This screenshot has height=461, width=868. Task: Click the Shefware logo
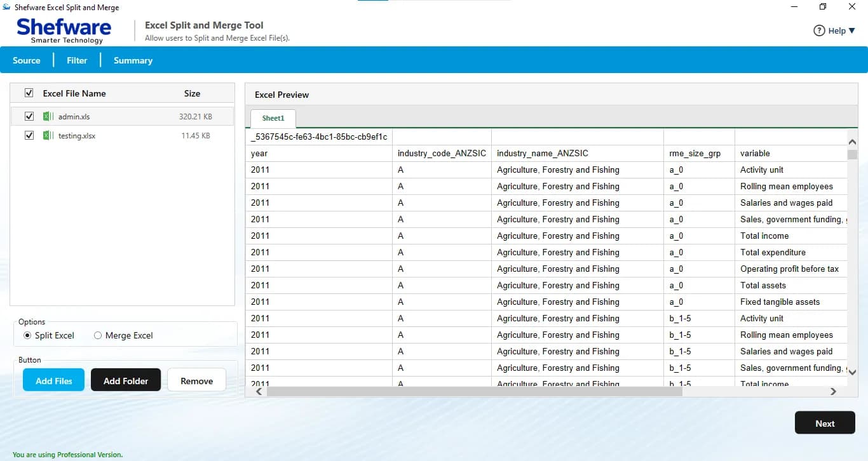pos(64,30)
